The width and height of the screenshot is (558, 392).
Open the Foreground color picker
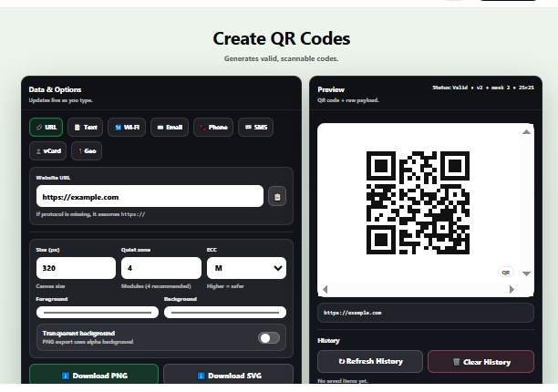pos(97,312)
